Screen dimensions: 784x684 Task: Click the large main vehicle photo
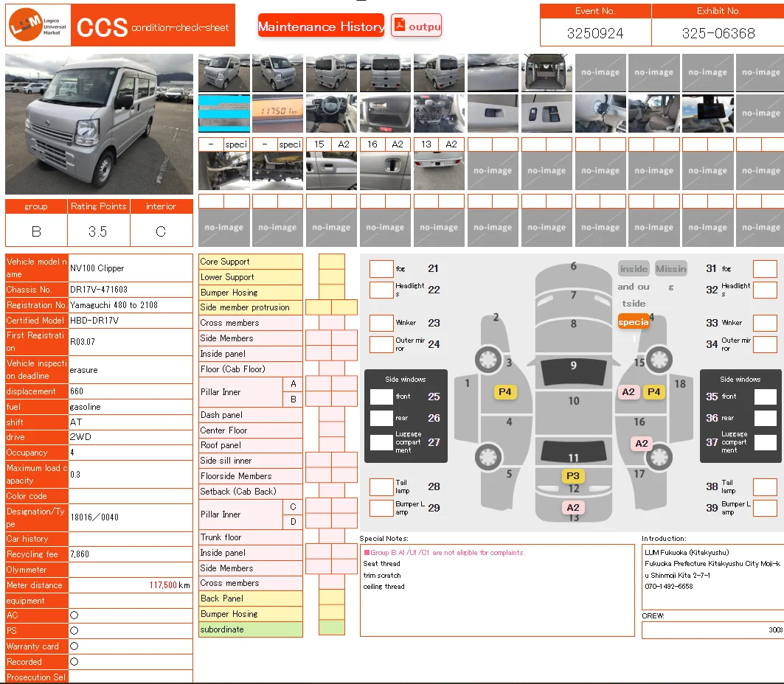click(99, 124)
